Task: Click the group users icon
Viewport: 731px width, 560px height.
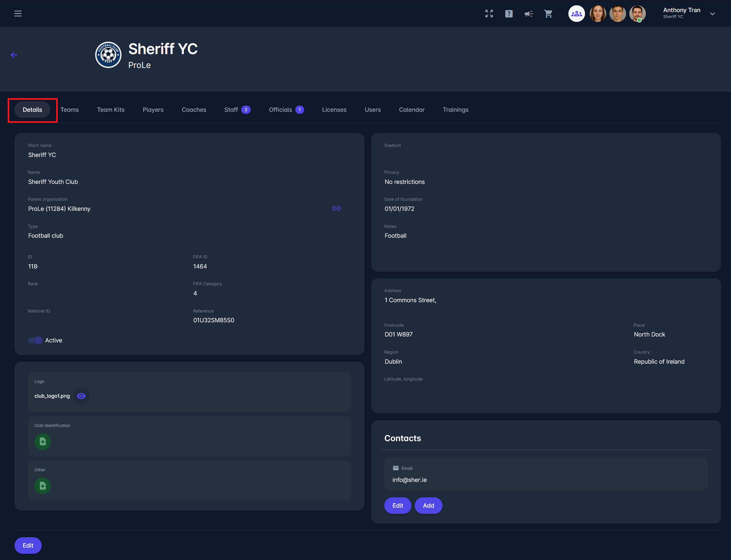Action: click(576, 14)
